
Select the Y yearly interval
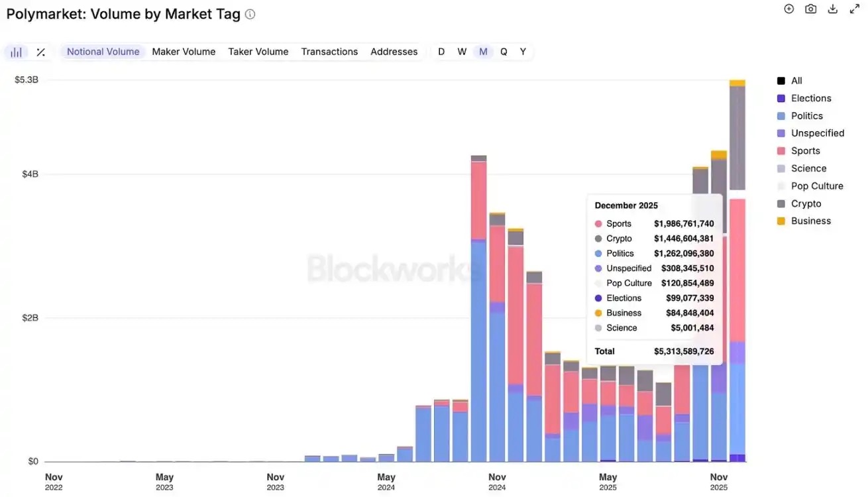tap(523, 51)
